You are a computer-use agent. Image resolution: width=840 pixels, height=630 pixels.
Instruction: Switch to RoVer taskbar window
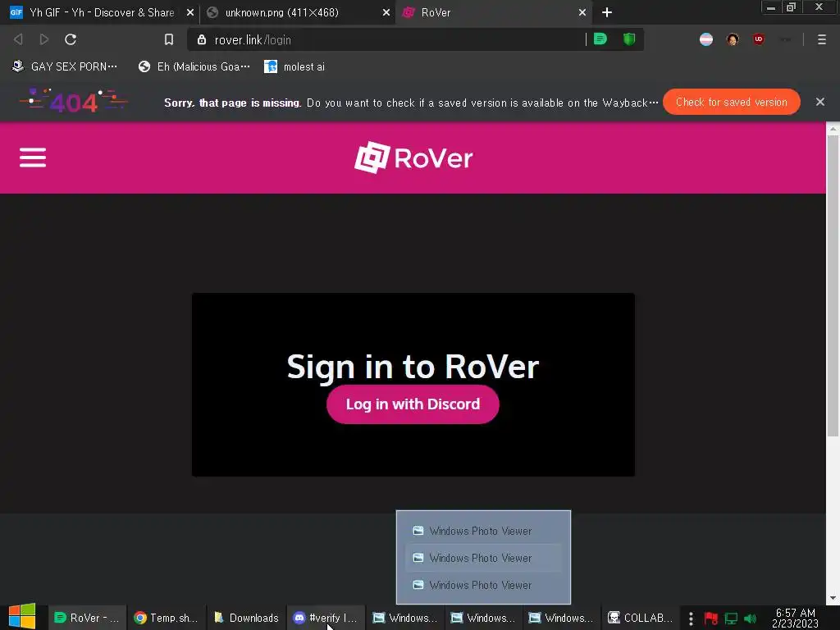point(88,618)
